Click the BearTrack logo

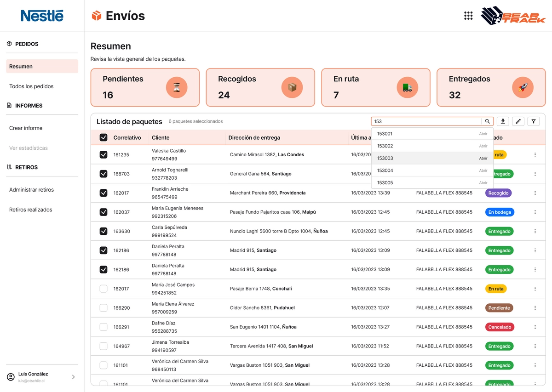(x=513, y=16)
